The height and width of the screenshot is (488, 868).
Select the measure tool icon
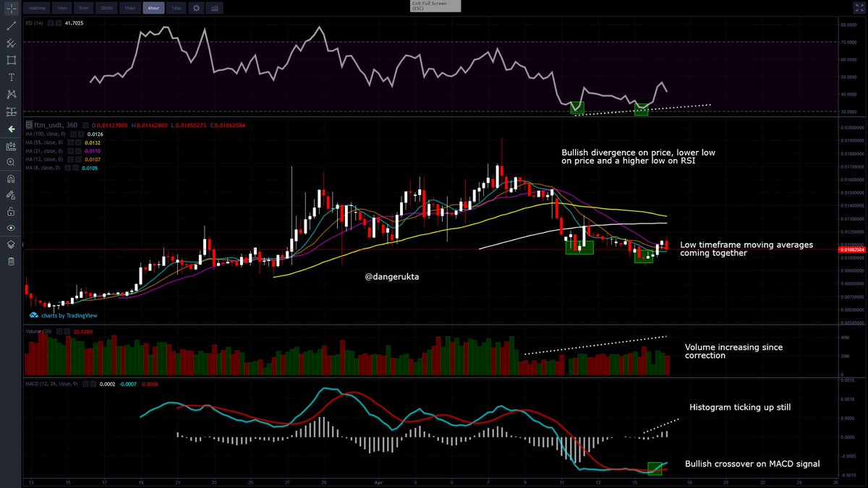coord(11,147)
